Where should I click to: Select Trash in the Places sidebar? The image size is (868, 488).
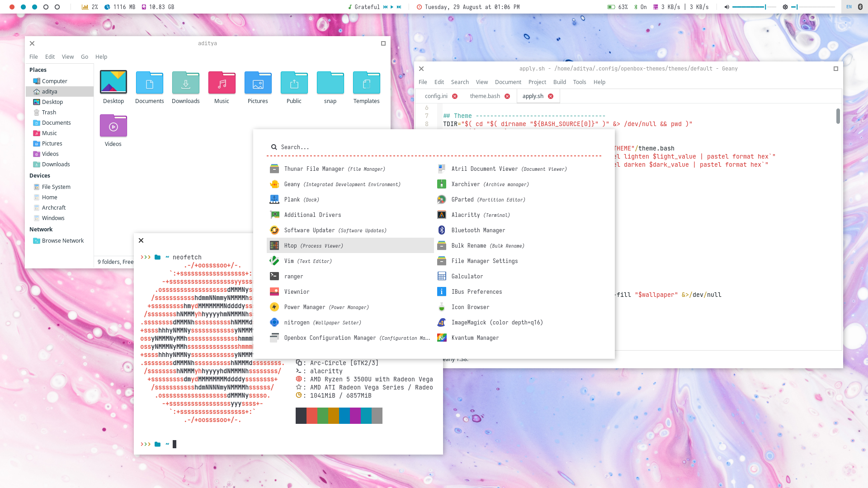49,113
